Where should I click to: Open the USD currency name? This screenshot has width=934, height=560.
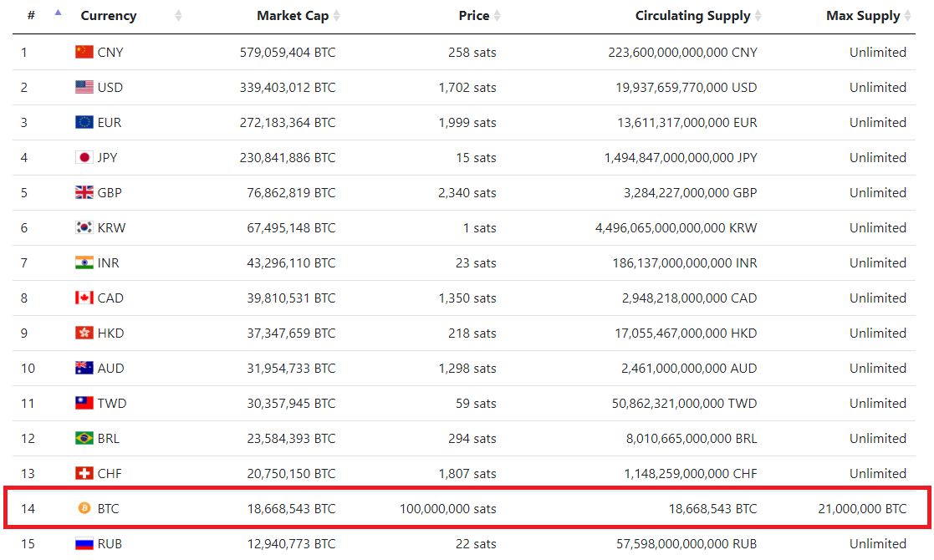[x=110, y=88]
